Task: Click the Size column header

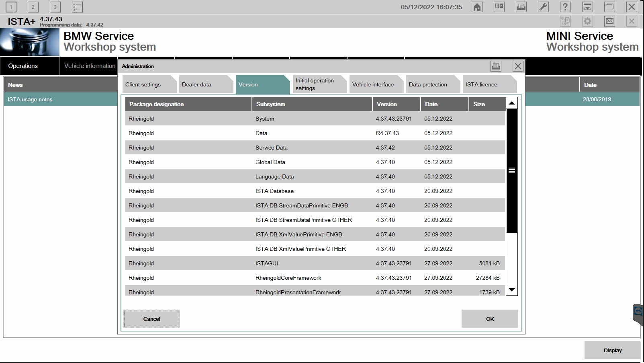Action: [487, 104]
